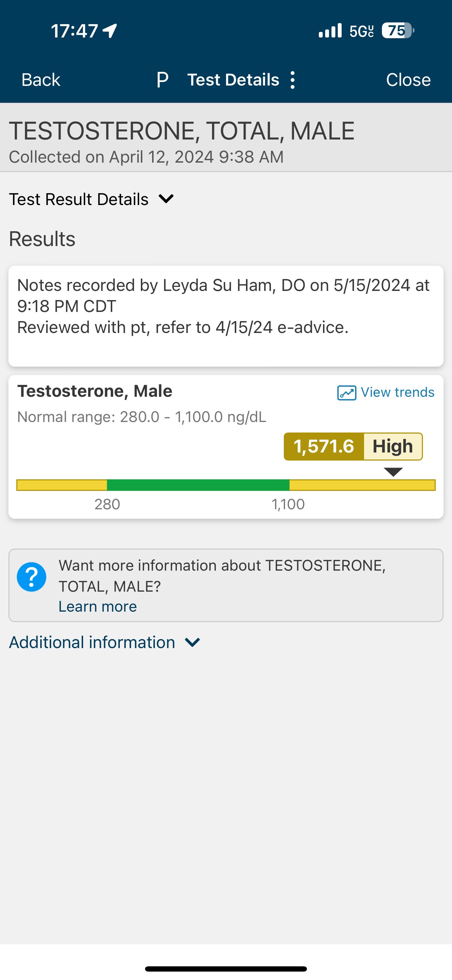
Task: Expand the Additional information section
Action: [x=105, y=642]
